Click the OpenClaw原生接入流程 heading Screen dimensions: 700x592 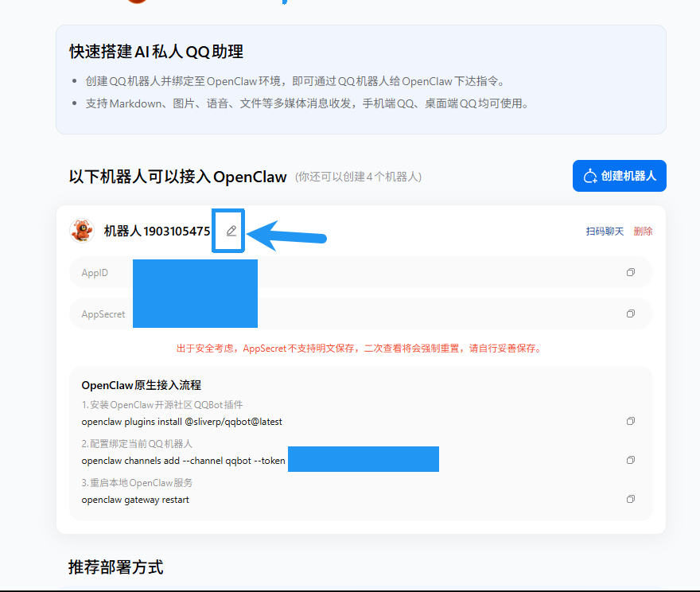click(141, 385)
